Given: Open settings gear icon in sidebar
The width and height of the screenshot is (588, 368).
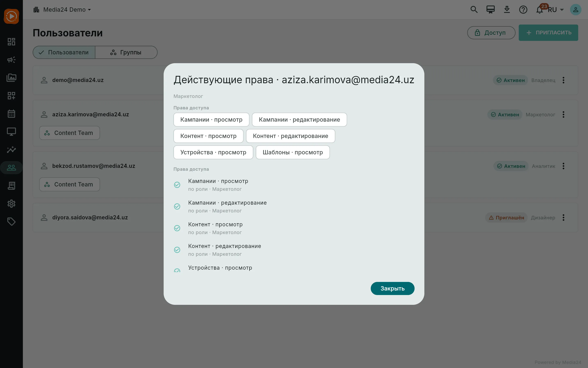Looking at the screenshot, I should [x=11, y=204].
